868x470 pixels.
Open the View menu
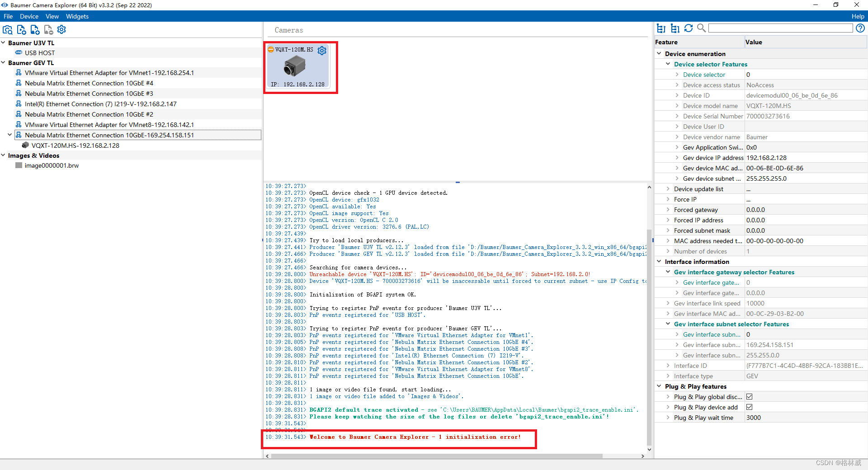pyautogui.click(x=52, y=16)
